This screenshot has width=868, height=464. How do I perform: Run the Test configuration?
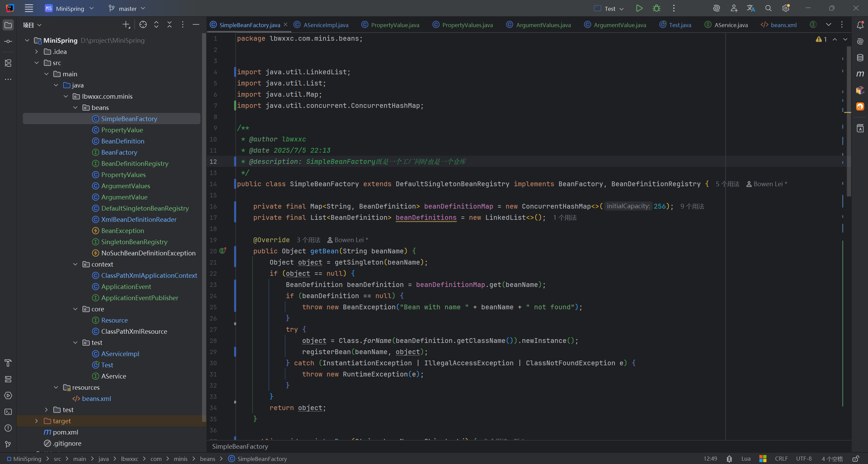click(639, 8)
